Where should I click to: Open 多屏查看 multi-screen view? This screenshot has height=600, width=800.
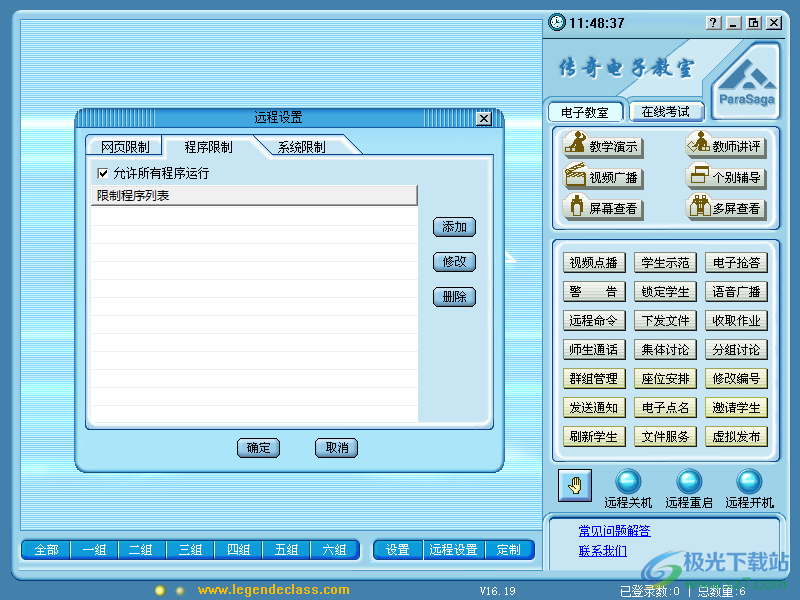(726, 209)
